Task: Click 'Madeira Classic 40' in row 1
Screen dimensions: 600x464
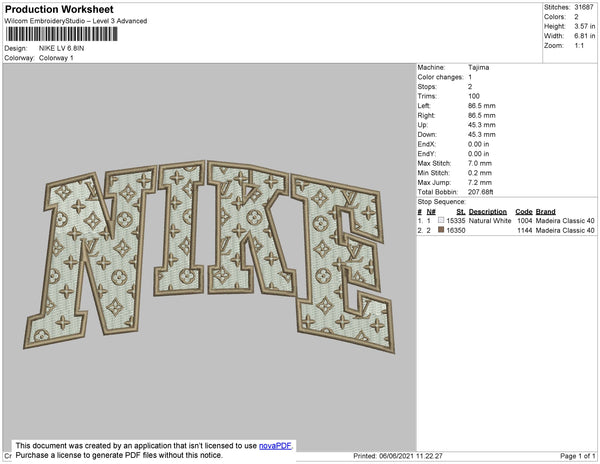Action: tap(565, 221)
